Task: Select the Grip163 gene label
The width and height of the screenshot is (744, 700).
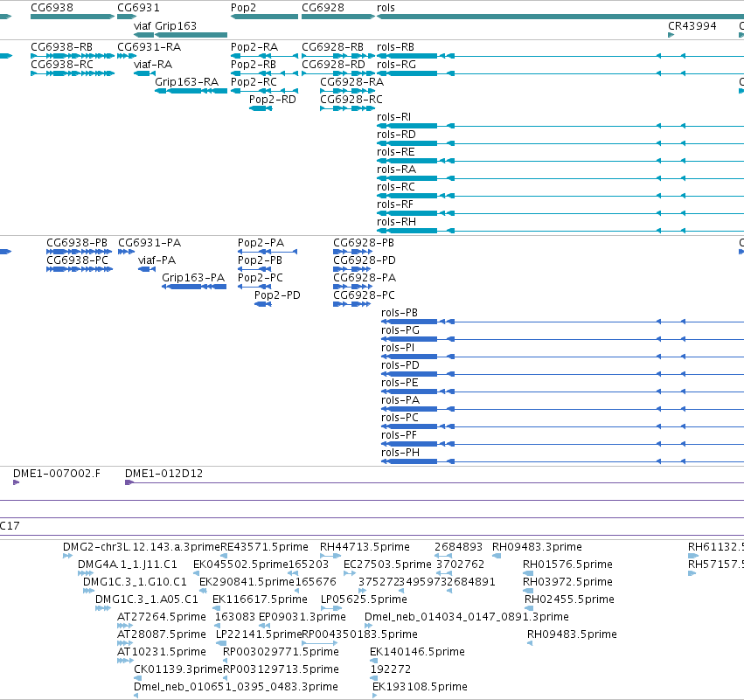Action: 176,25
